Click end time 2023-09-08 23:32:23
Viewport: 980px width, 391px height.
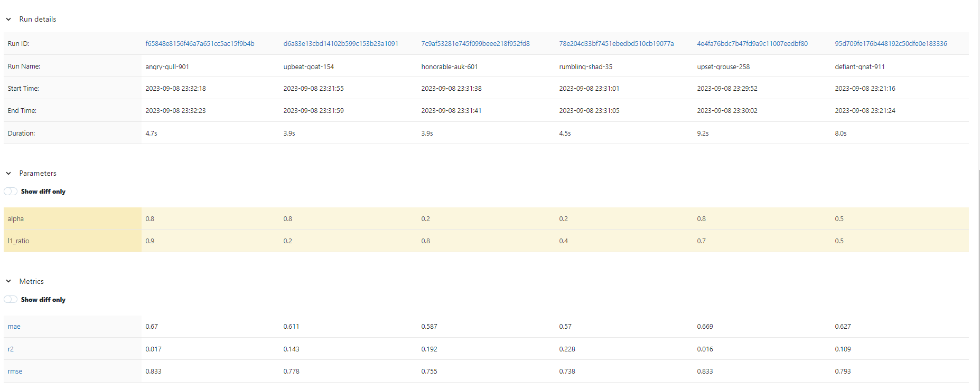click(175, 111)
